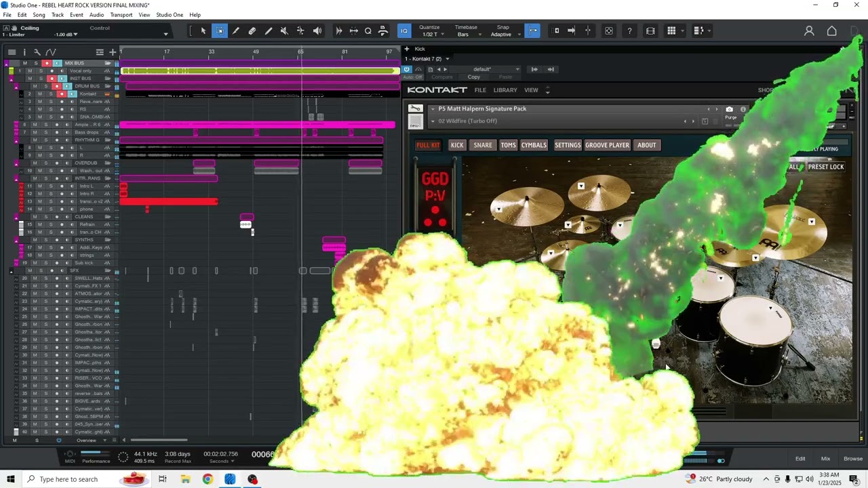Toggle the plugin power bypass button
The height and width of the screenshot is (488, 868).
coord(407,69)
